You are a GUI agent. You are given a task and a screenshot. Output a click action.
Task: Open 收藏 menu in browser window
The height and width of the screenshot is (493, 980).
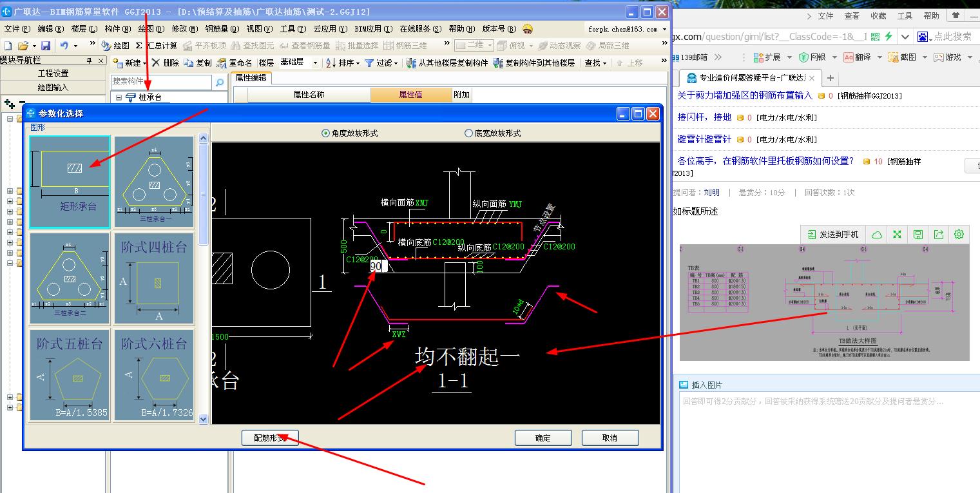pyautogui.click(x=878, y=16)
